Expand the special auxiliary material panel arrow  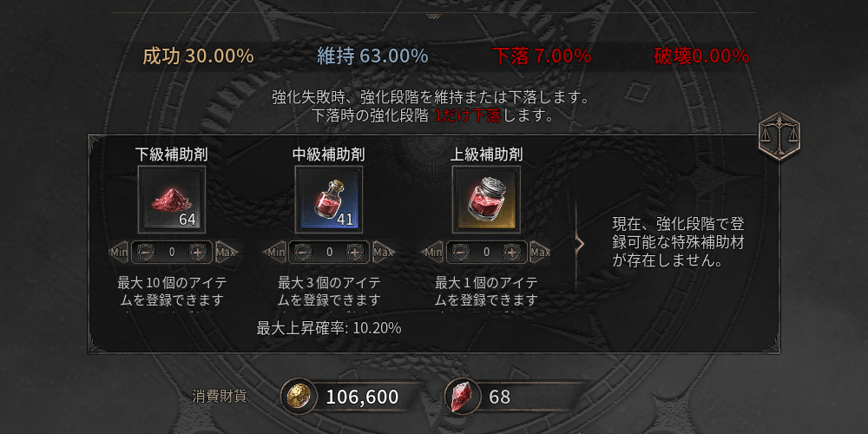(x=580, y=244)
